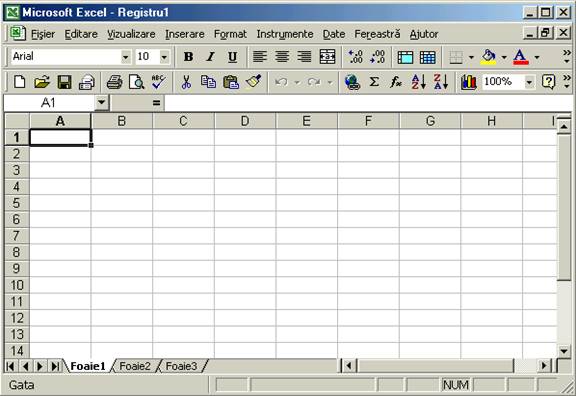The height and width of the screenshot is (396, 576).
Task: Show more formatting toolbar buttons chevron
Action: [567, 57]
